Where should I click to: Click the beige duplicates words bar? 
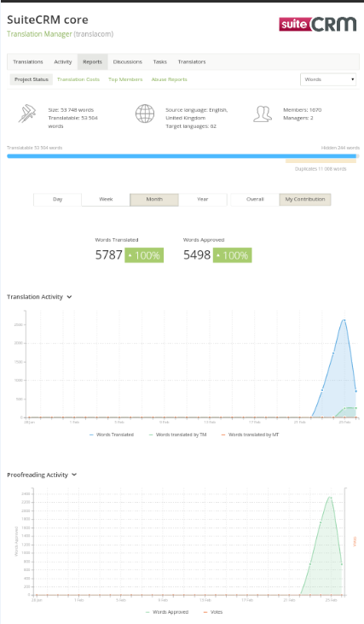coord(321,161)
